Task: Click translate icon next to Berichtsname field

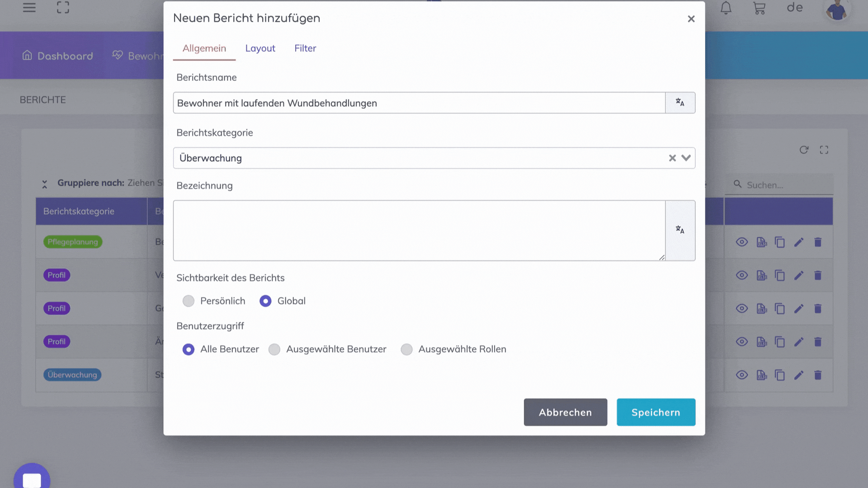Action: 680,103
